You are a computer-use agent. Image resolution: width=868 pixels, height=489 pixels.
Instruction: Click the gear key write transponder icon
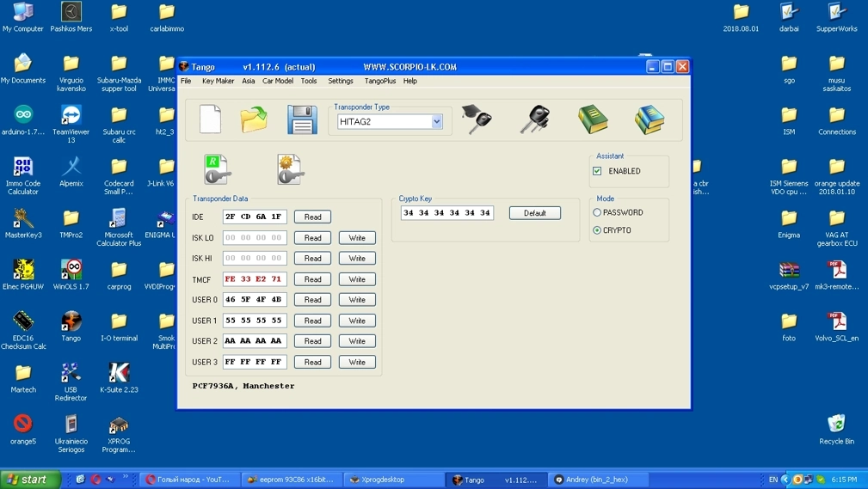click(x=290, y=169)
